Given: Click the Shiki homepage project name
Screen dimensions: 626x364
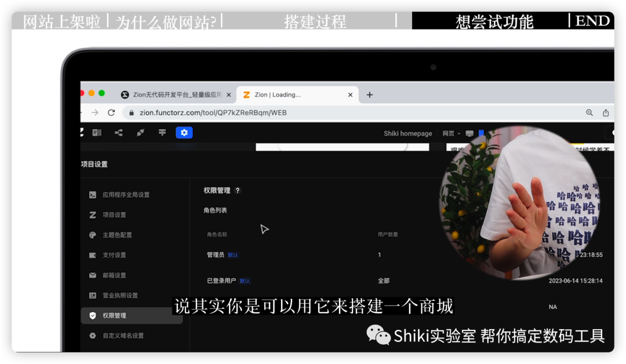Looking at the screenshot, I should click(407, 133).
